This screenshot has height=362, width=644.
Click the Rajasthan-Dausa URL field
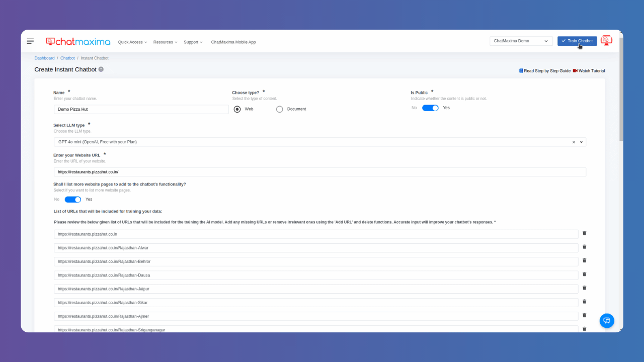(x=316, y=276)
